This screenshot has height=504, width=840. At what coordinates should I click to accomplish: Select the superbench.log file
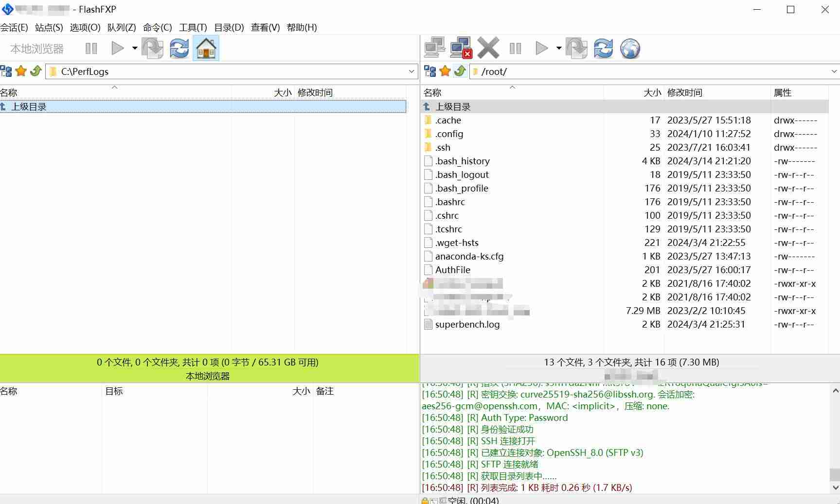point(466,324)
